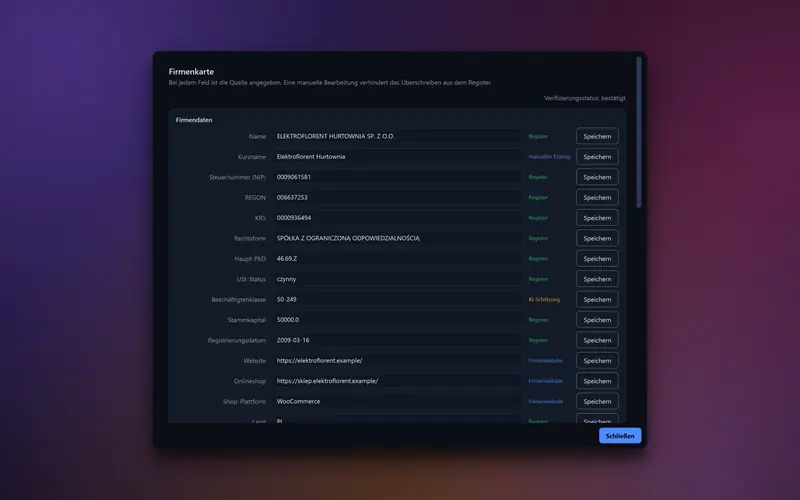Focus the Onlineshop URL field

pos(397,381)
